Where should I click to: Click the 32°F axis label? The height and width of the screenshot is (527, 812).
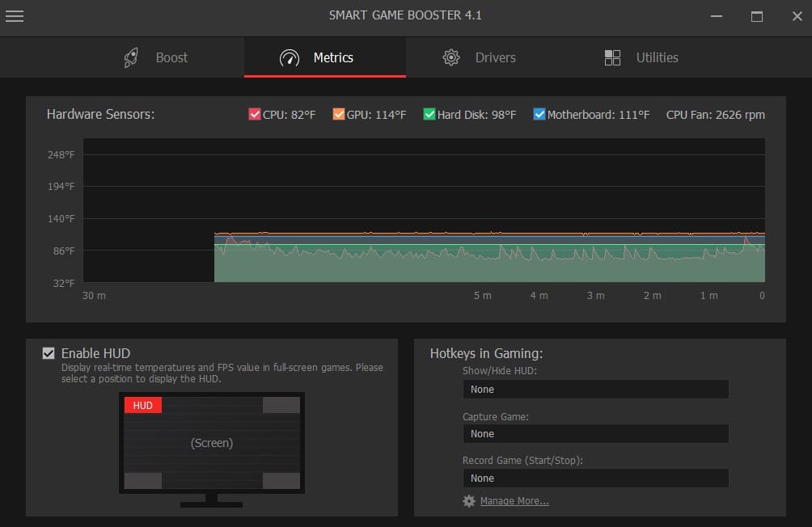64,283
